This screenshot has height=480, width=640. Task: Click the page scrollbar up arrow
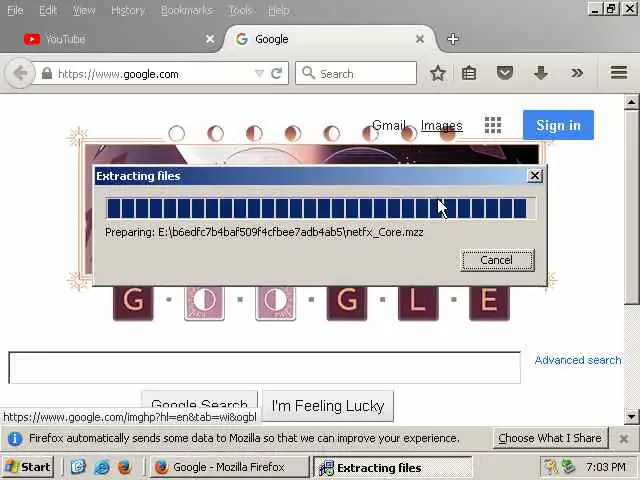tap(631, 102)
